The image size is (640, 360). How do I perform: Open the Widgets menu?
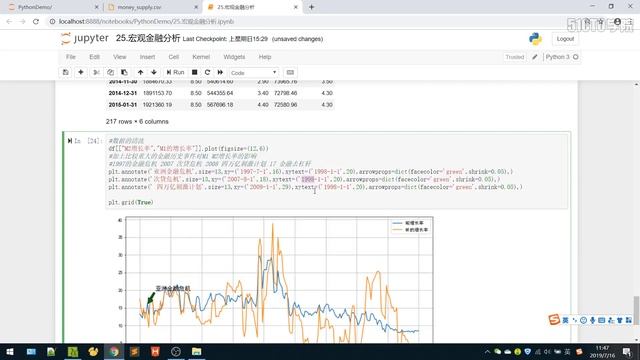[x=234, y=57]
